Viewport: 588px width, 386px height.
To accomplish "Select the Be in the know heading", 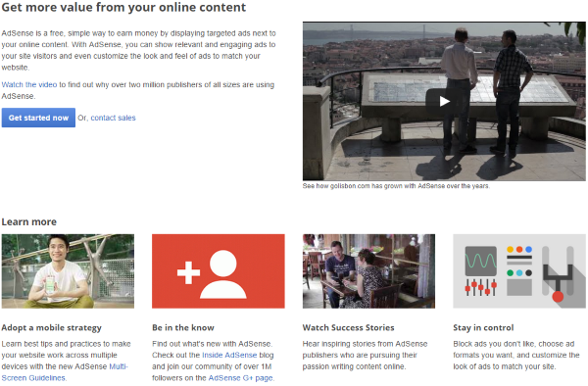I will [x=183, y=327].
